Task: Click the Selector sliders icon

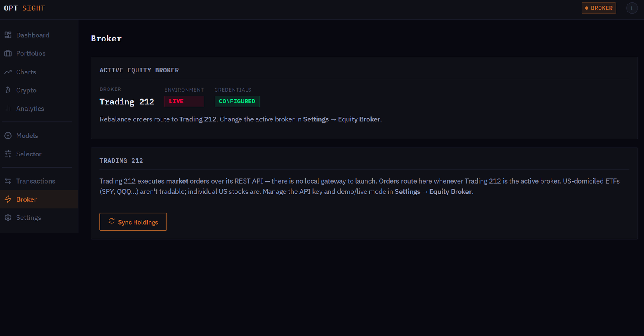Action: 8,154
